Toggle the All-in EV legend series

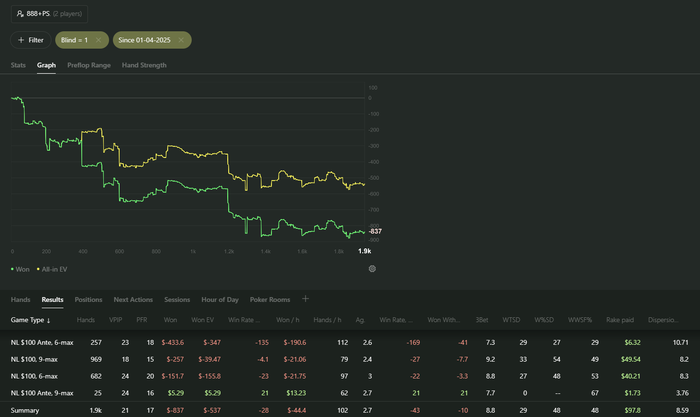click(x=56, y=269)
